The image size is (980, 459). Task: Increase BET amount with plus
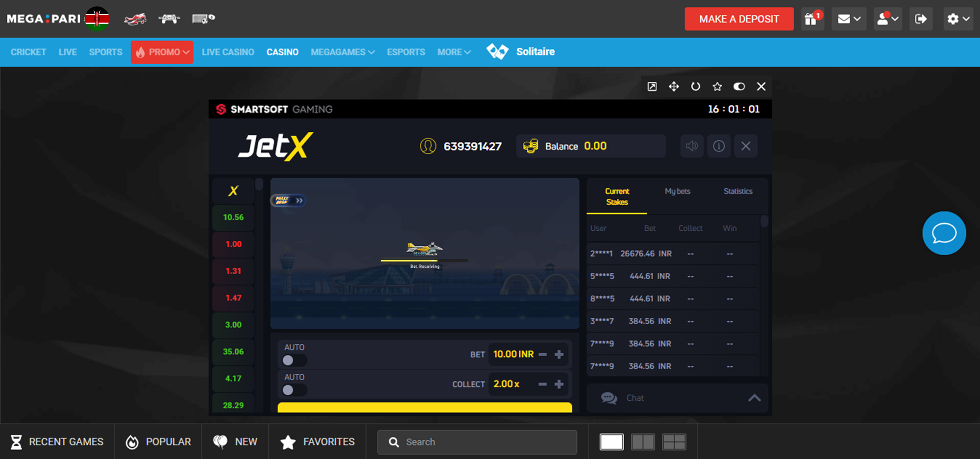click(559, 354)
